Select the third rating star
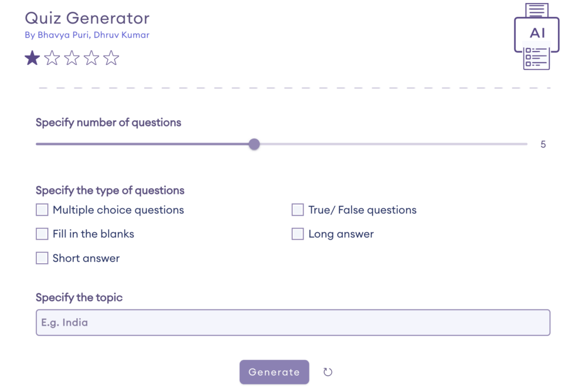This screenshot has height=392, width=586. point(71,58)
